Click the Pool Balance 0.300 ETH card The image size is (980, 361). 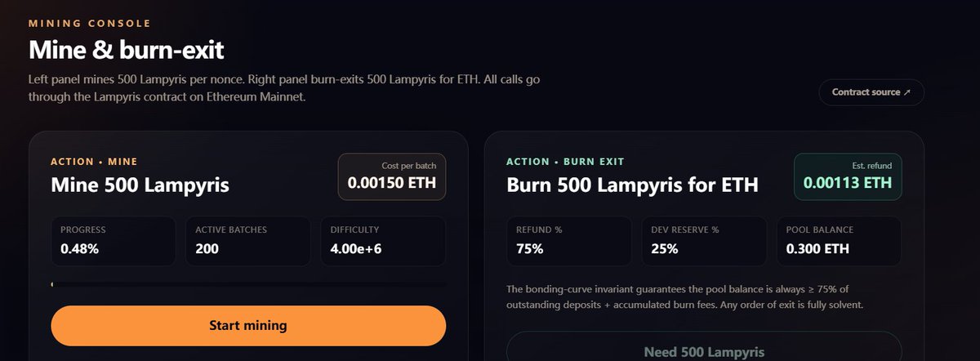pyautogui.click(x=839, y=241)
